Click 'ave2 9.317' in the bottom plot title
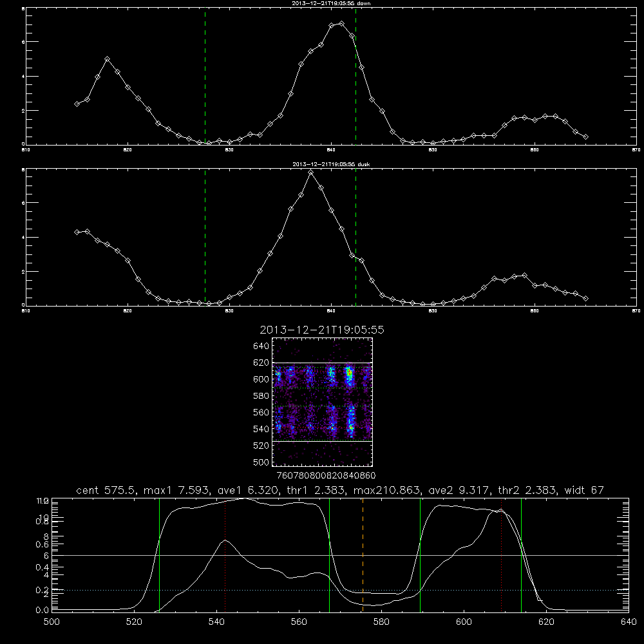The image size is (644, 644). click(x=459, y=490)
